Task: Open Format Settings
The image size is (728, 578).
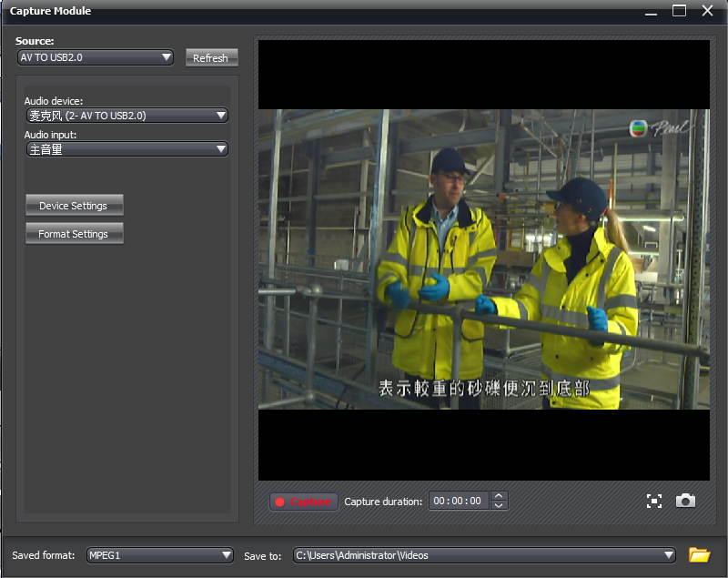Action: click(x=74, y=234)
